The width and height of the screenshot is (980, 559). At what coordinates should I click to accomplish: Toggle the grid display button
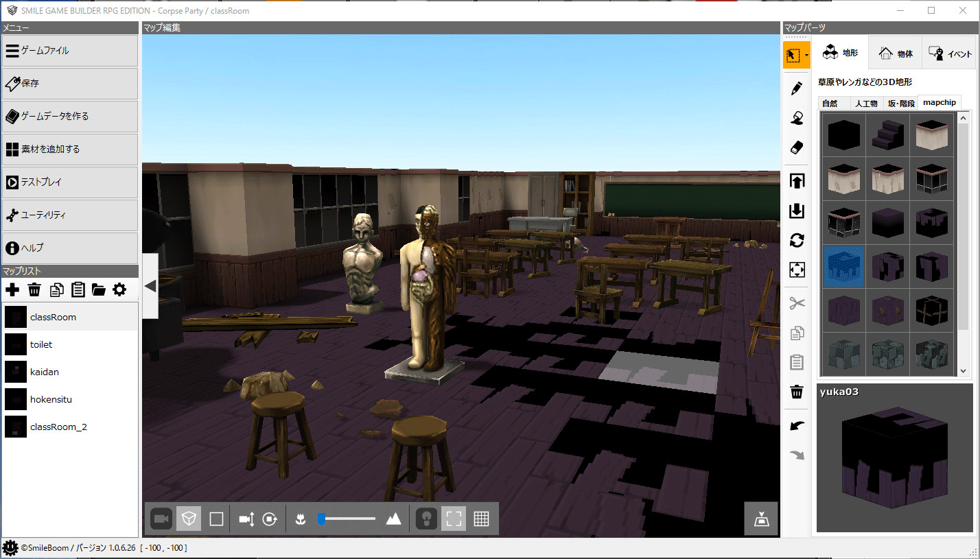481,519
